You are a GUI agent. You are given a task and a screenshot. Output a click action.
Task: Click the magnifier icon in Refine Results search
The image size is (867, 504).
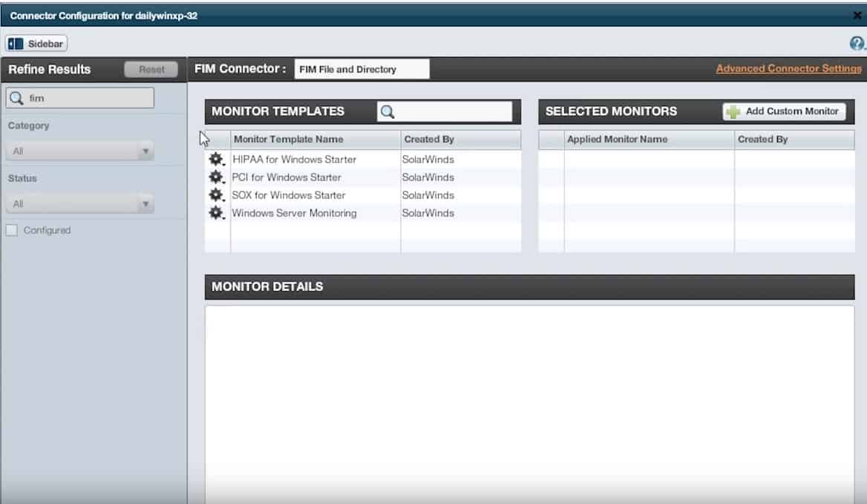pyautogui.click(x=16, y=98)
